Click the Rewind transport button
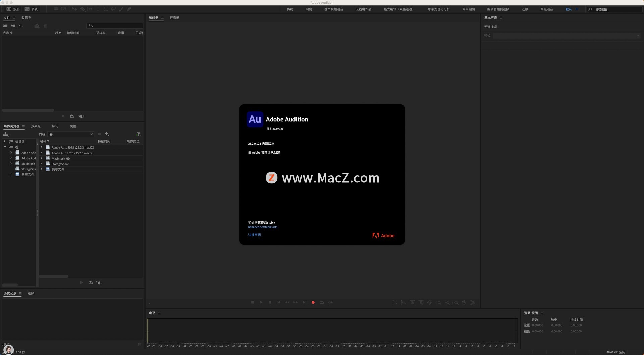This screenshot has height=355, width=644. click(287, 302)
